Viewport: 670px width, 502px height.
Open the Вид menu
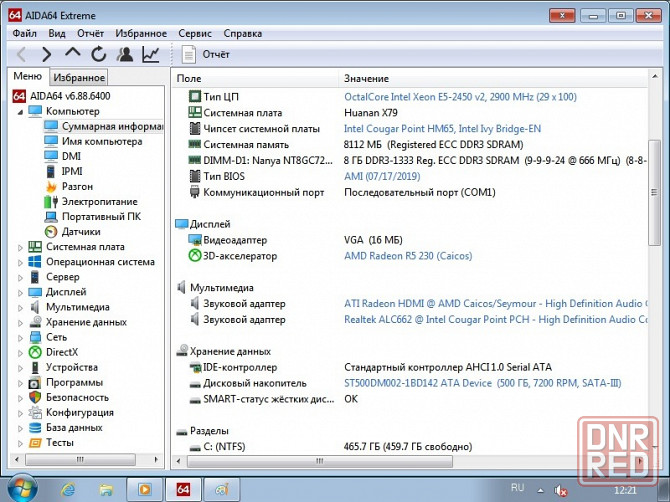[x=57, y=33]
